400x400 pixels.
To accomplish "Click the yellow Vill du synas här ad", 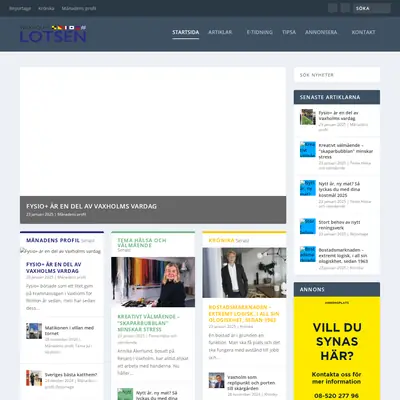I will pyautogui.click(x=337, y=348).
